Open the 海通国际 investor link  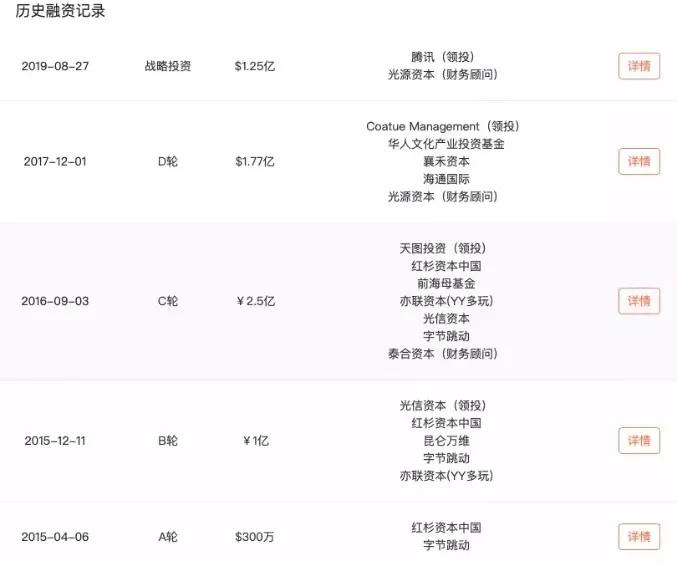point(442,179)
